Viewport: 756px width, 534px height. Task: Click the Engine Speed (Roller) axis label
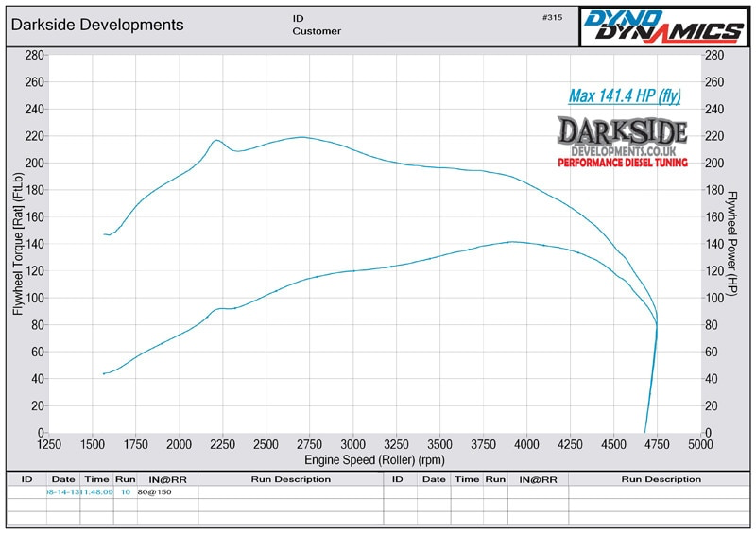pos(374,459)
